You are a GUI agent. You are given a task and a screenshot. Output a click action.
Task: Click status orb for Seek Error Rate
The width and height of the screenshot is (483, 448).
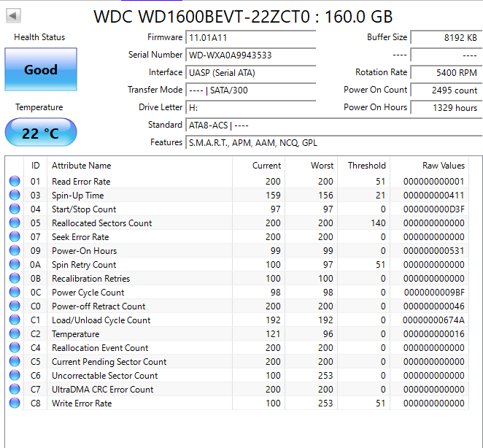[x=15, y=236]
